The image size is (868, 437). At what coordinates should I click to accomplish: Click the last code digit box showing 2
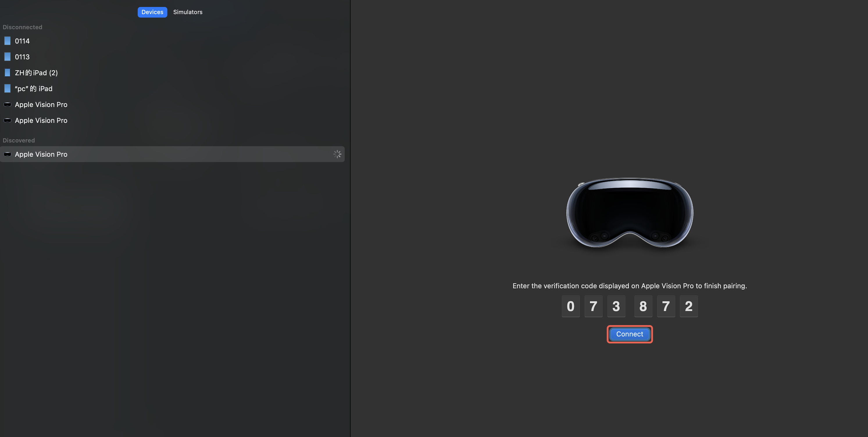tap(688, 306)
